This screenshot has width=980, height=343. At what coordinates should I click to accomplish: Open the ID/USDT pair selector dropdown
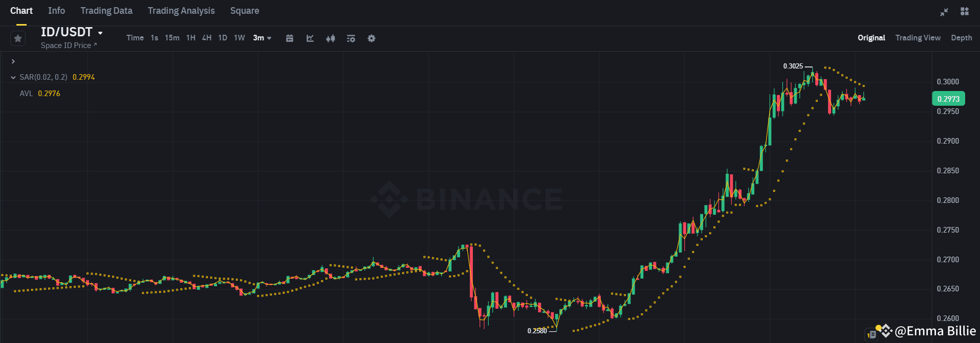(72, 32)
